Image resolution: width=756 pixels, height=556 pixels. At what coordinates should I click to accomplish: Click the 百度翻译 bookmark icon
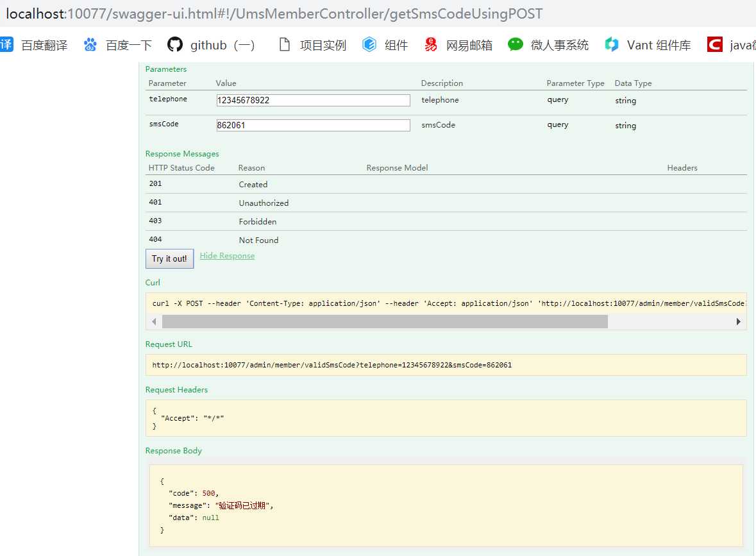coord(6,44)
